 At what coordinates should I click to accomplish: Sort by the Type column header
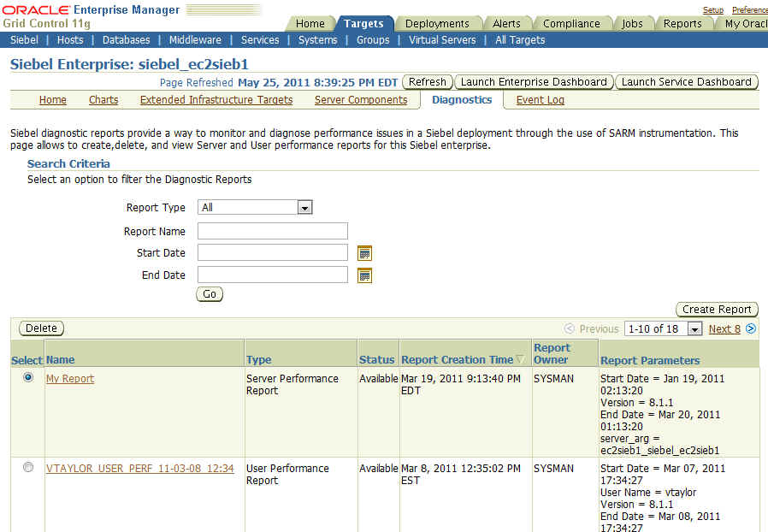coord(258,359)
